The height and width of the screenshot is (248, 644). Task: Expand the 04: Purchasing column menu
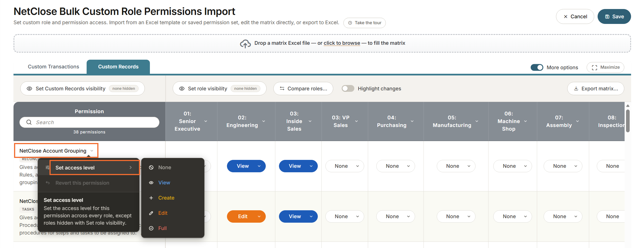point(412,121)
